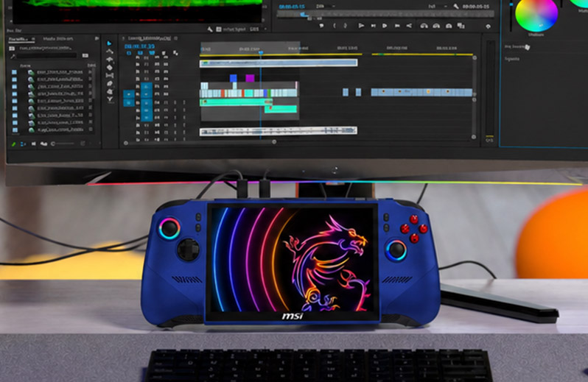Toggle upper highlighted source patch box

point(129,94)
